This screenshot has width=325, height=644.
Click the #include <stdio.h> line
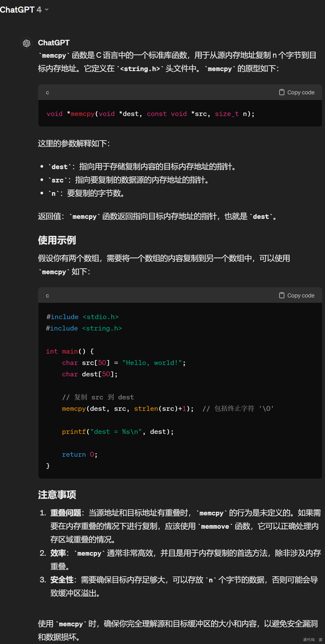coord(82,317)
